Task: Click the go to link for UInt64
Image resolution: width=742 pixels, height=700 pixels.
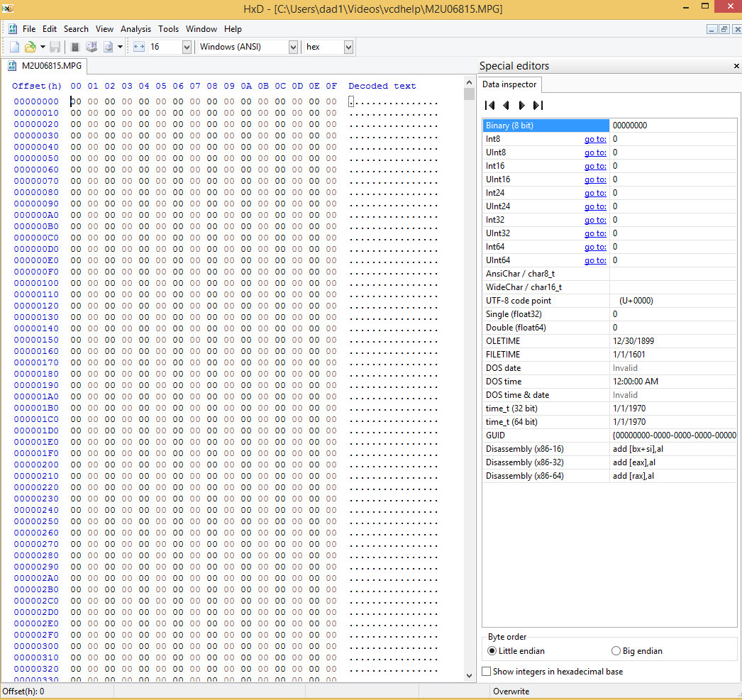Action: [x=595, y=260]
